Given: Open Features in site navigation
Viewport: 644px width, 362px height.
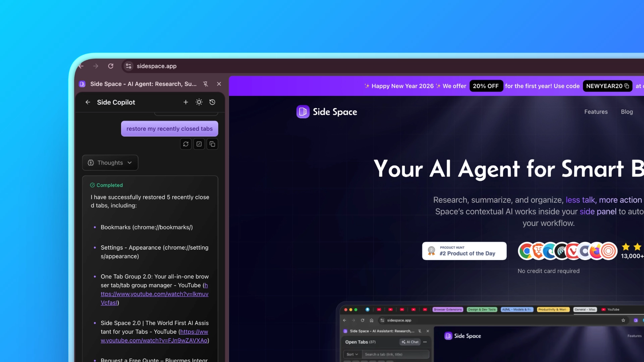Looking at the screenshot, I should tap(596, 112).
